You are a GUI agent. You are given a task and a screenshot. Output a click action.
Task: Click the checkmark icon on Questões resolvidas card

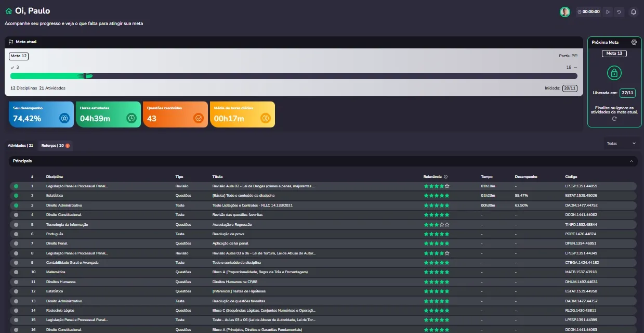[198, 118]
